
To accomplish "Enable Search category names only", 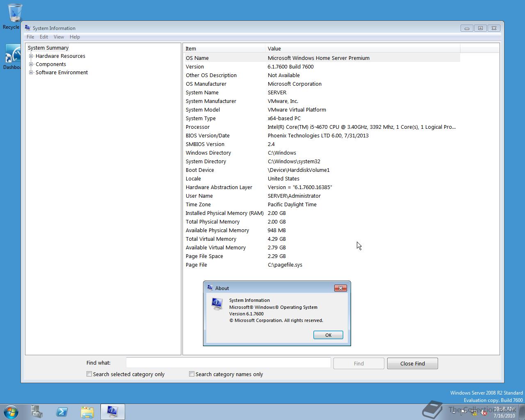I will pyautogui.click(x=192, y=374).
